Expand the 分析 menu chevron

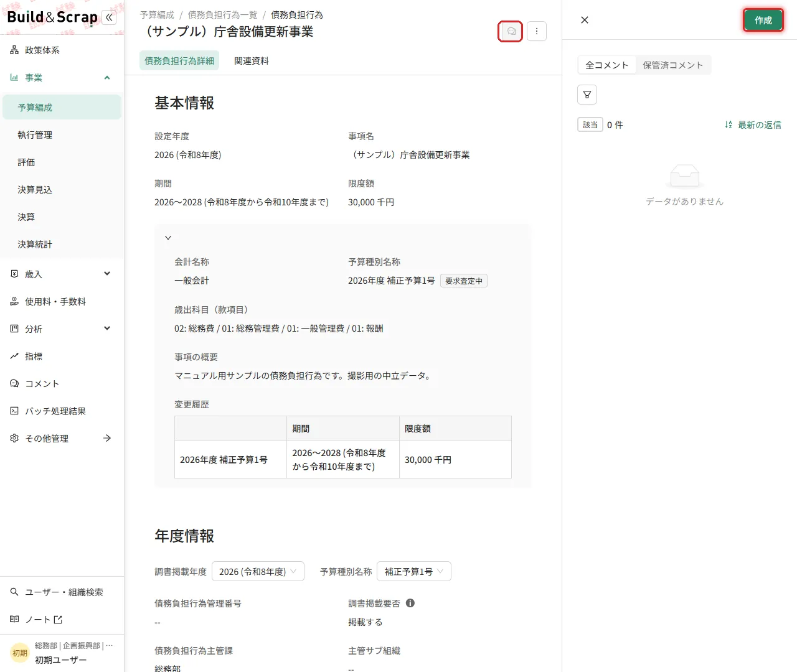tap(107, 329)
